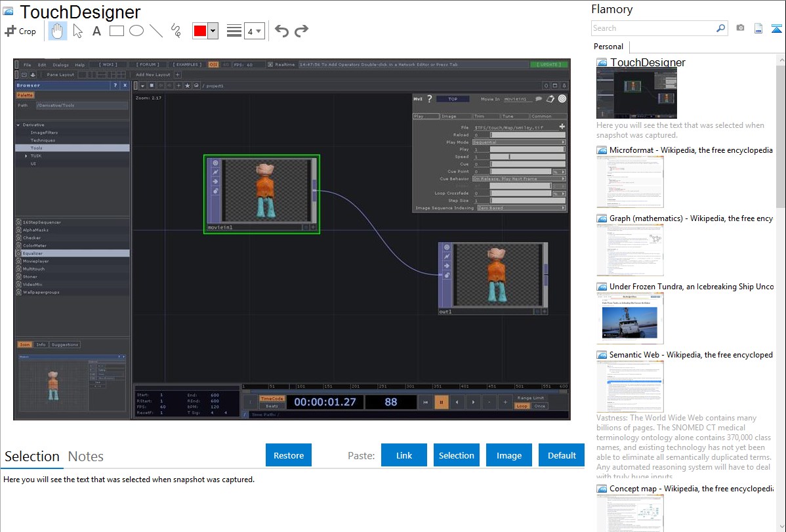The width and height of the screenshot is (786, 532).
Task: Select the straight line drawing tool
Action: coord(156,31)
